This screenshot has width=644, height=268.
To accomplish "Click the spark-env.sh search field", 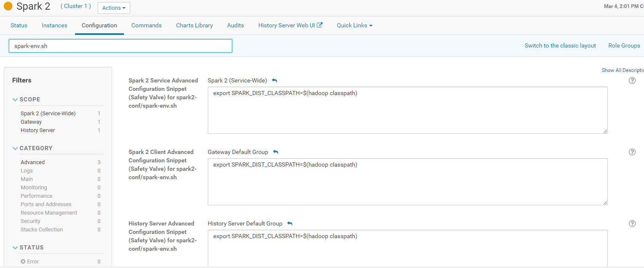I will click(x=121, y=46).
